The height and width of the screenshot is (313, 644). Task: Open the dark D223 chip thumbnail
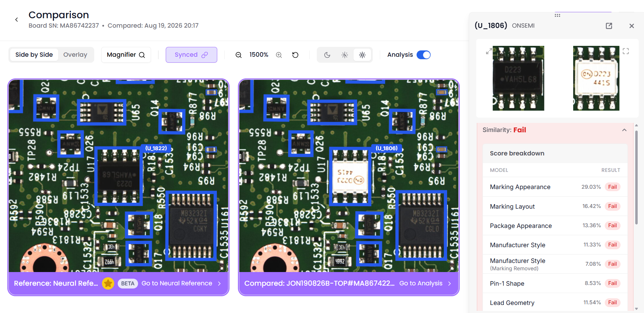518,78
